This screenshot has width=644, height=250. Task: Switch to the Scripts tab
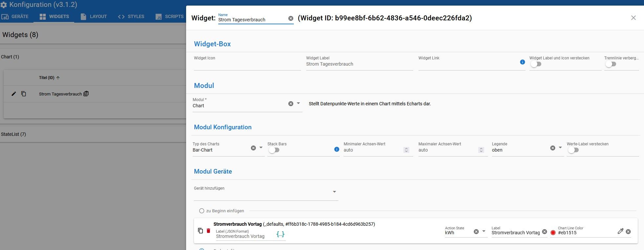169,16
